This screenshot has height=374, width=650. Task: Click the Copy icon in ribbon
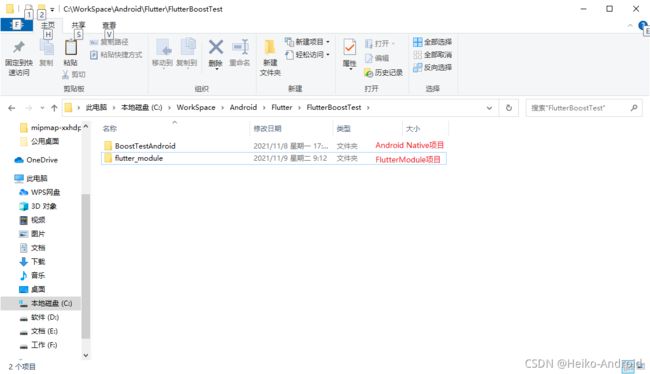coord(46,48)
